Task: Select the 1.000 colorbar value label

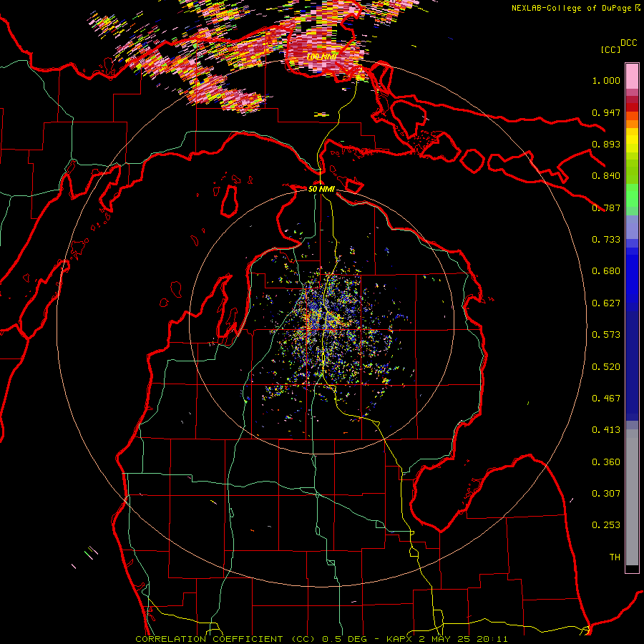Action: coord(606,80)
